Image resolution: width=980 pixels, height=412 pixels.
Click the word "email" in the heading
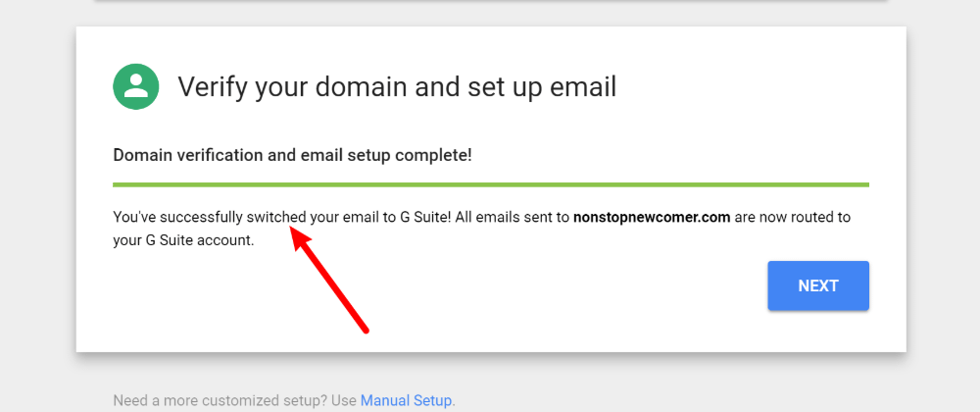tap(582, 86)
